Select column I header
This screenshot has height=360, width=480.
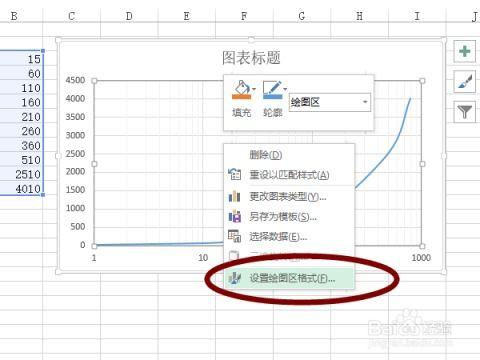pos(417,16)
